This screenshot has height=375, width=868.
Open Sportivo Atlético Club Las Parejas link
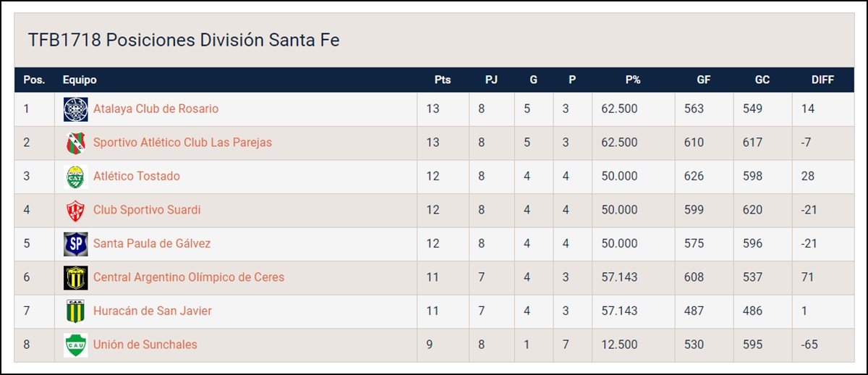click(x=182, y=143)
